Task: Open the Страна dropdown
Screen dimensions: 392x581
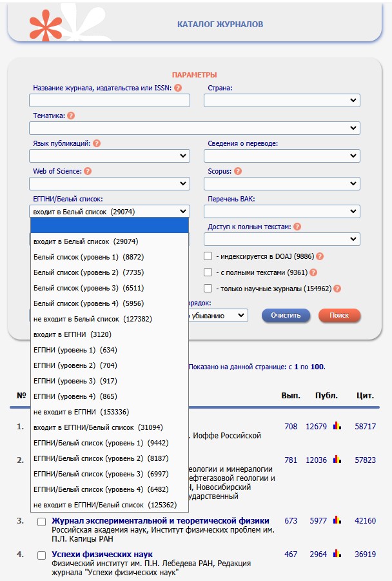Action: tap(282, 101)
